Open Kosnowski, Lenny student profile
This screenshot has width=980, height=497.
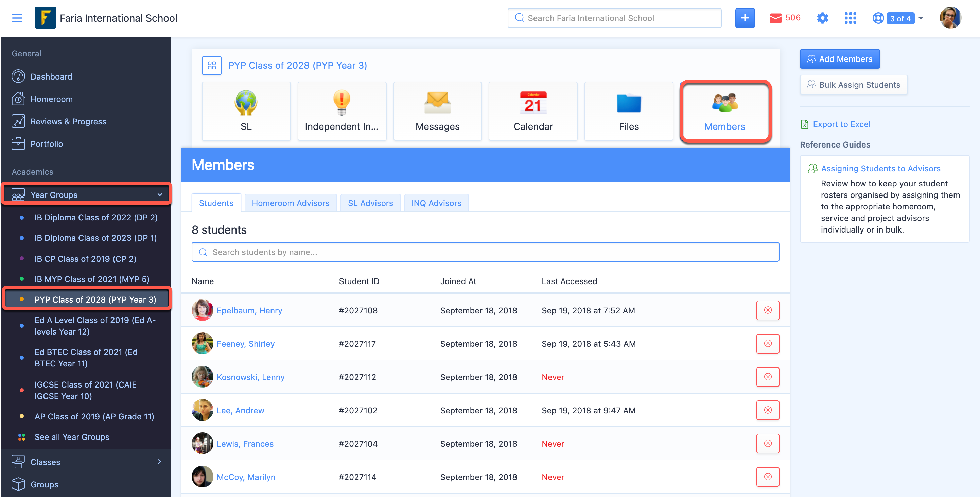tap(250, 377)
